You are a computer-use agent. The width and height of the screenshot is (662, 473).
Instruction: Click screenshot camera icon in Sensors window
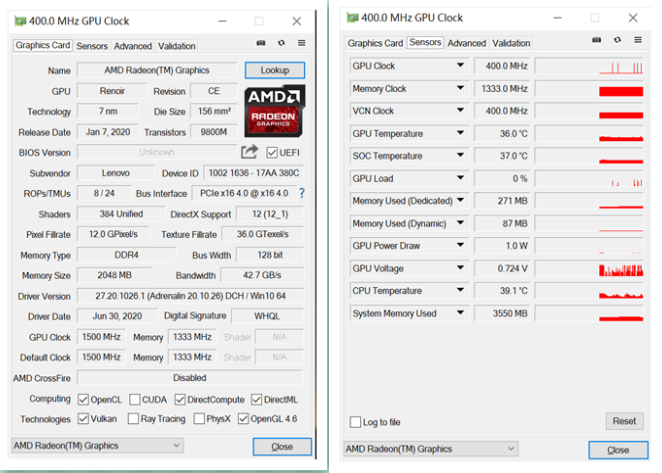click(597, 40)
